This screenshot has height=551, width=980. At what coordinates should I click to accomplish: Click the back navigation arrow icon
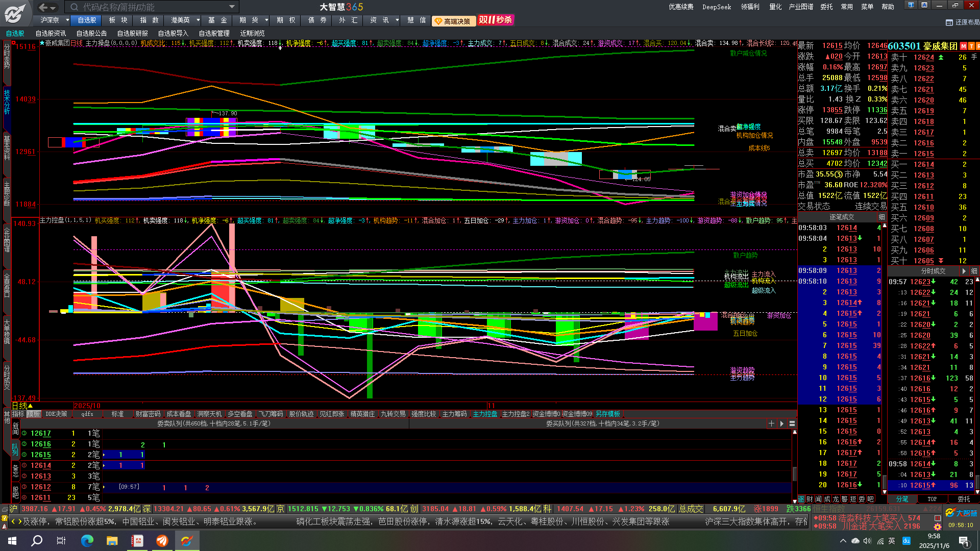click(x=43, y=7)
